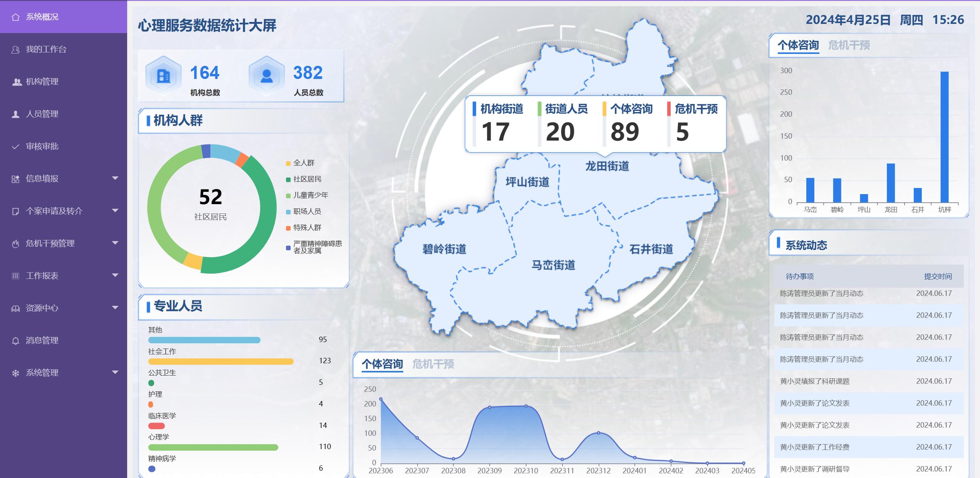Toggle 儿童青少年 legend entry
The height and width of the screenshot is (478, 980).
click(310, 195)
